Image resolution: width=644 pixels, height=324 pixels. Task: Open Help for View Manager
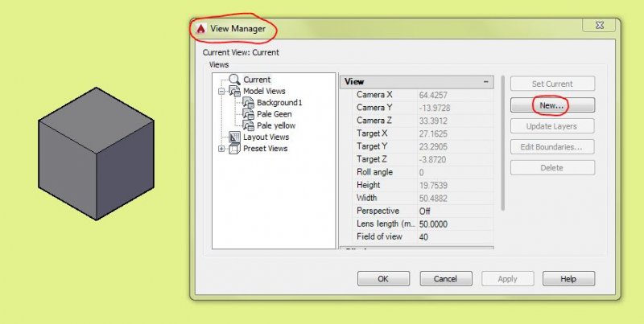pyautogui.click(x=568, y=278)
